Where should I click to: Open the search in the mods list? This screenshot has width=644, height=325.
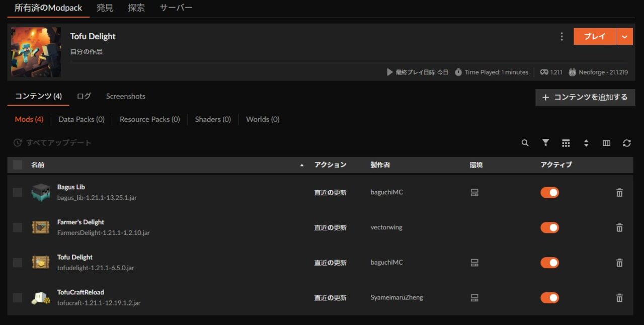525,143
